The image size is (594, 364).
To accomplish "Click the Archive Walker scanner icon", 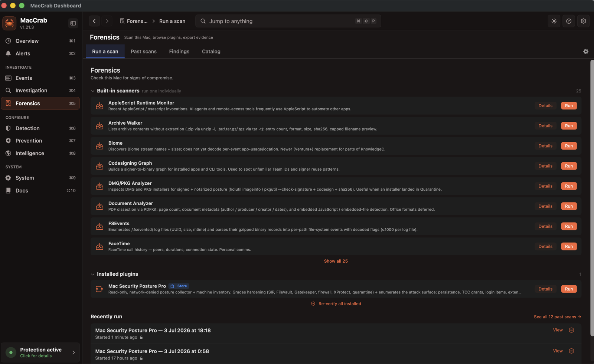I will 99,126.
